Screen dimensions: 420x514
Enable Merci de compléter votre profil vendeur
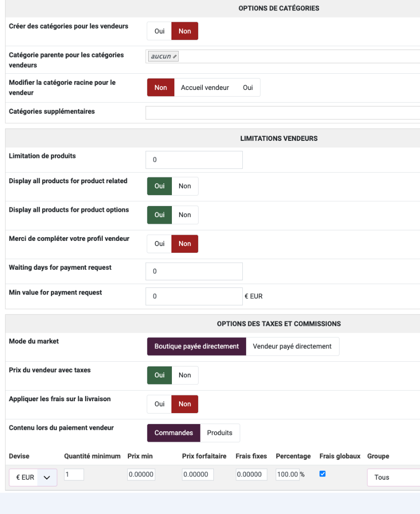(x=160, y=244)
